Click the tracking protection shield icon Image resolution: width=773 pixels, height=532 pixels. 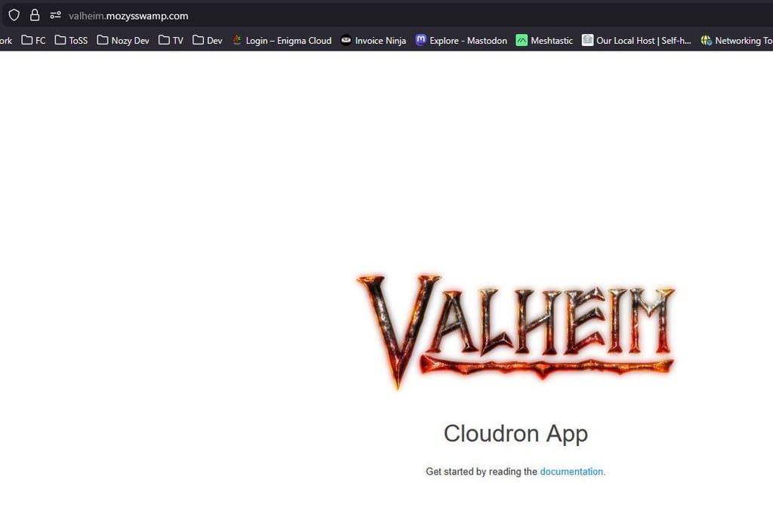coord(14,15)
